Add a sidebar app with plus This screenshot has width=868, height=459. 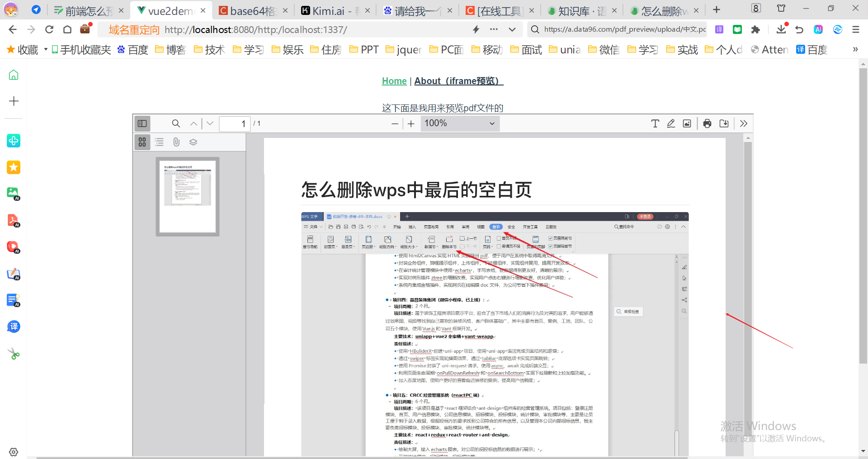(x=14, y=101)
